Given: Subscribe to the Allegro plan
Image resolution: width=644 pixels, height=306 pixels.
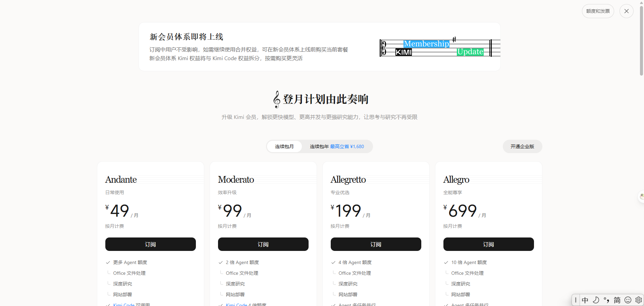Looking at the screenshot, I should 489,244.
